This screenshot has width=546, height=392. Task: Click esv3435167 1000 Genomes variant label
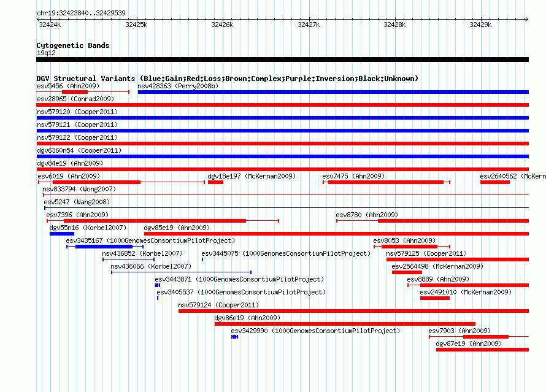click(x=150, y=240)
